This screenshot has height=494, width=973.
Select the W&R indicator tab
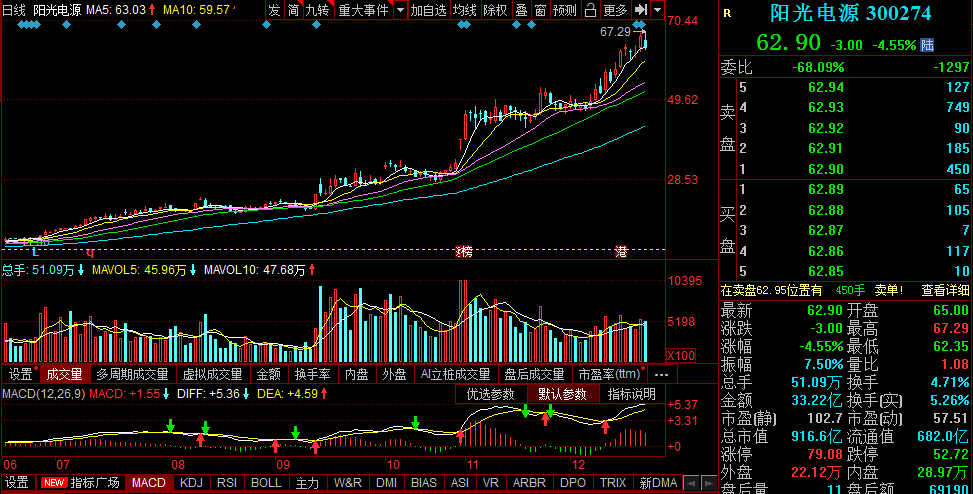tap(348, 483)
